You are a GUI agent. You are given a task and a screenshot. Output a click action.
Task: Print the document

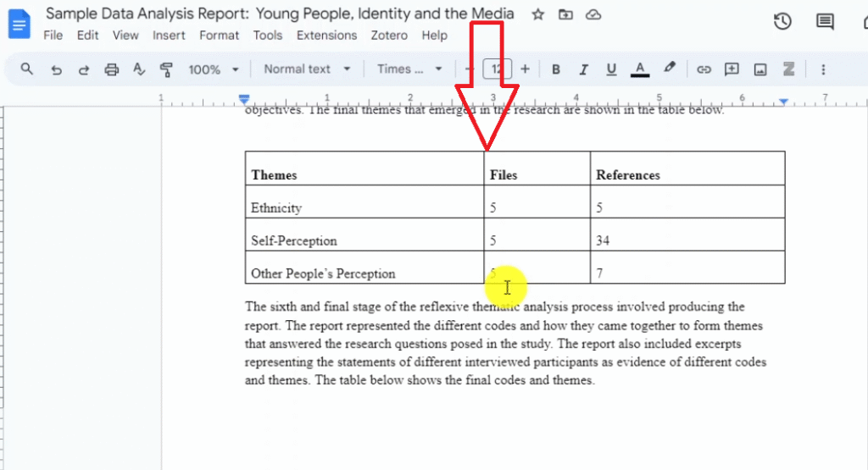pyautogui.click(x=111, y=69)
